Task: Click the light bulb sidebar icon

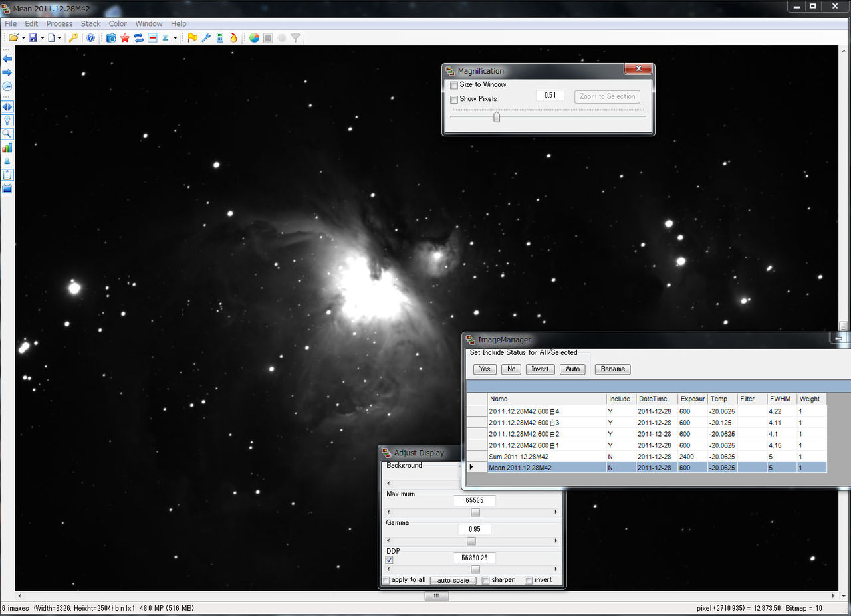Action: pos(7,120)
